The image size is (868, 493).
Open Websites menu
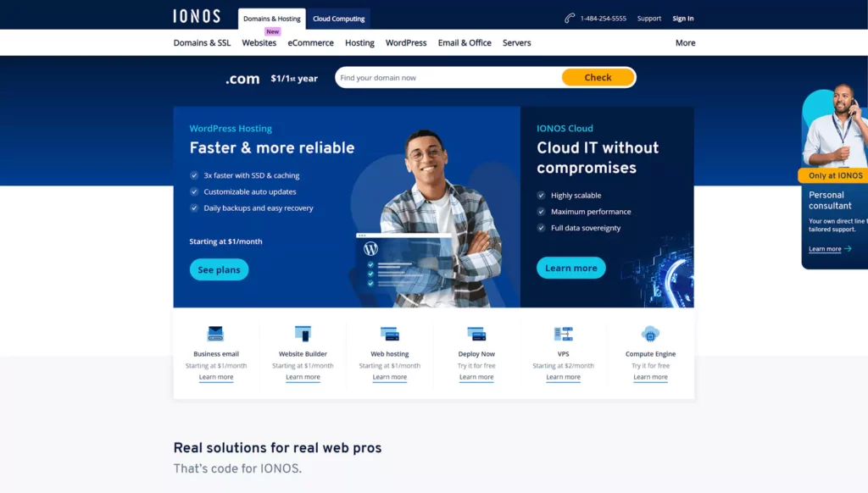click(x=259, y=42)
